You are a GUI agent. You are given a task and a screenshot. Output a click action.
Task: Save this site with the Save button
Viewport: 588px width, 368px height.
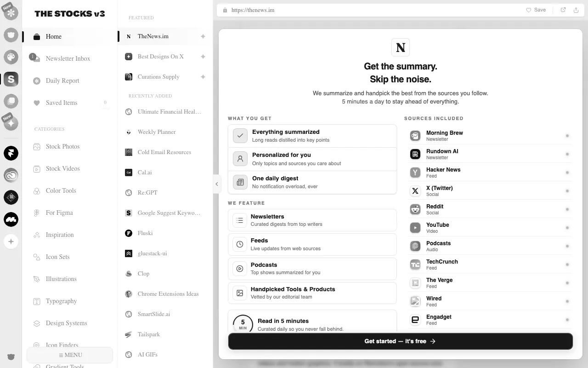click(536, 10)
